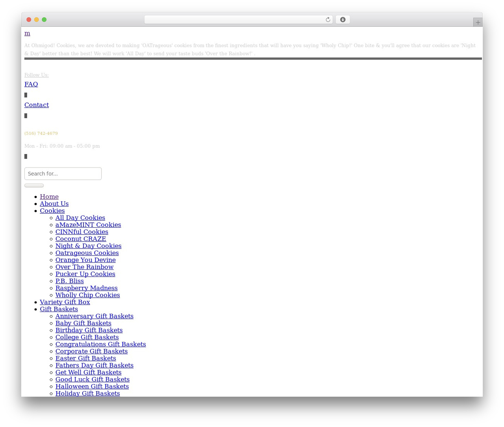
Task: Click the phone number (516) 742-4679
Action: [41, 134]
